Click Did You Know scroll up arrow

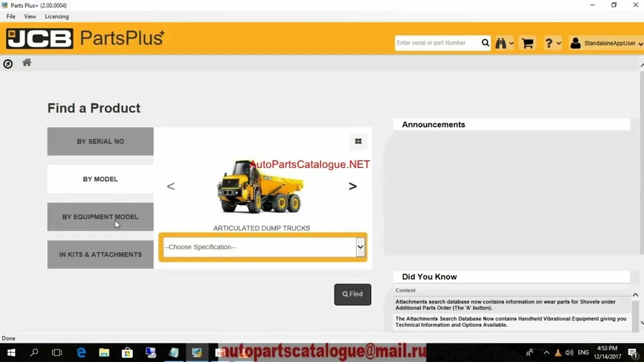click(635, 295)
